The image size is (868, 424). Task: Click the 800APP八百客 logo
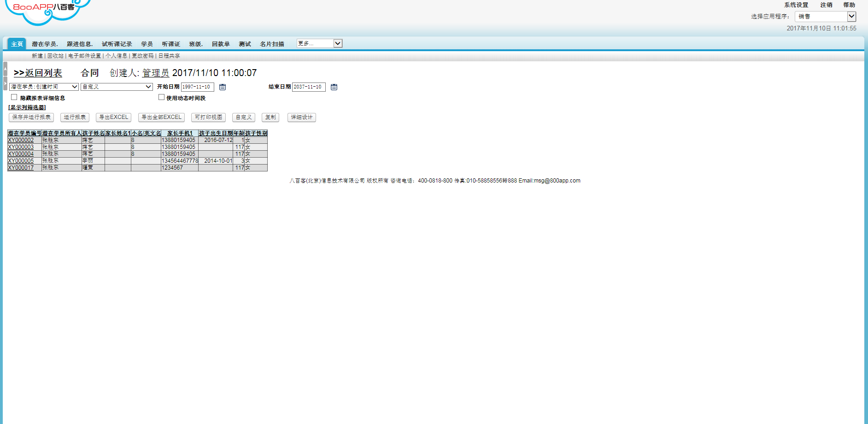[46, 10]
